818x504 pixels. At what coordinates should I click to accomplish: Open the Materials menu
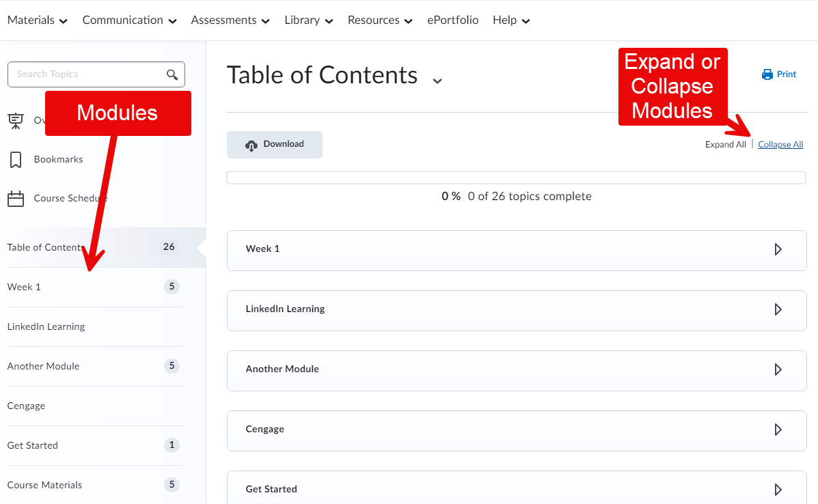point(38,20)
